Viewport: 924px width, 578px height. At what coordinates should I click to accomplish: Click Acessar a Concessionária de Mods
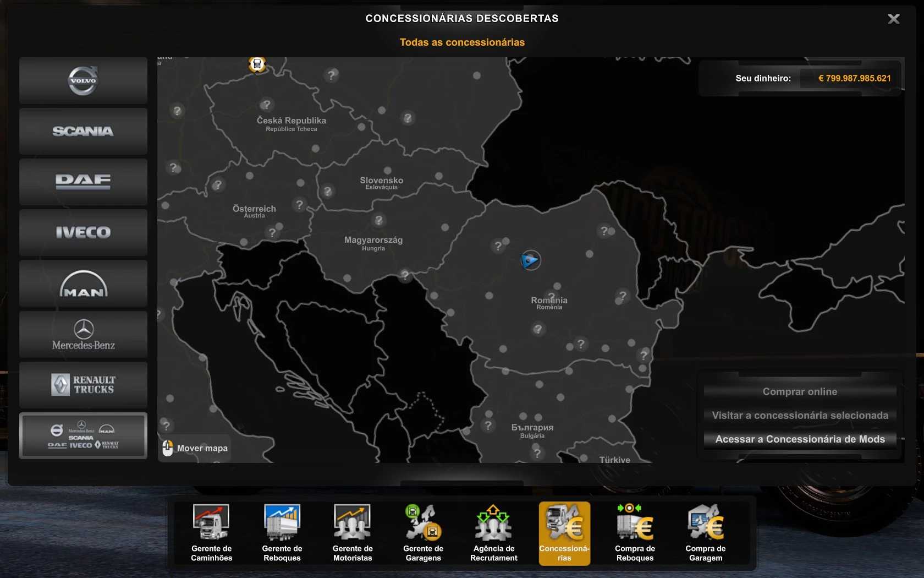pos(800,439)
